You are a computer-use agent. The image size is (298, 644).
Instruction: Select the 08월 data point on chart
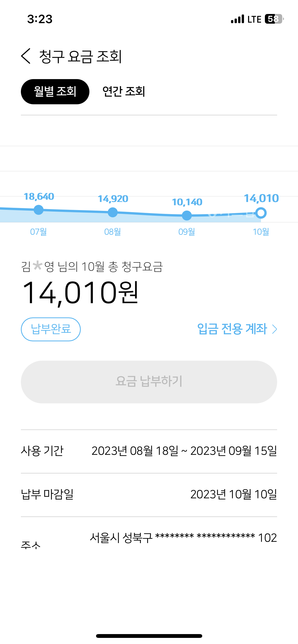click(113, 212)
